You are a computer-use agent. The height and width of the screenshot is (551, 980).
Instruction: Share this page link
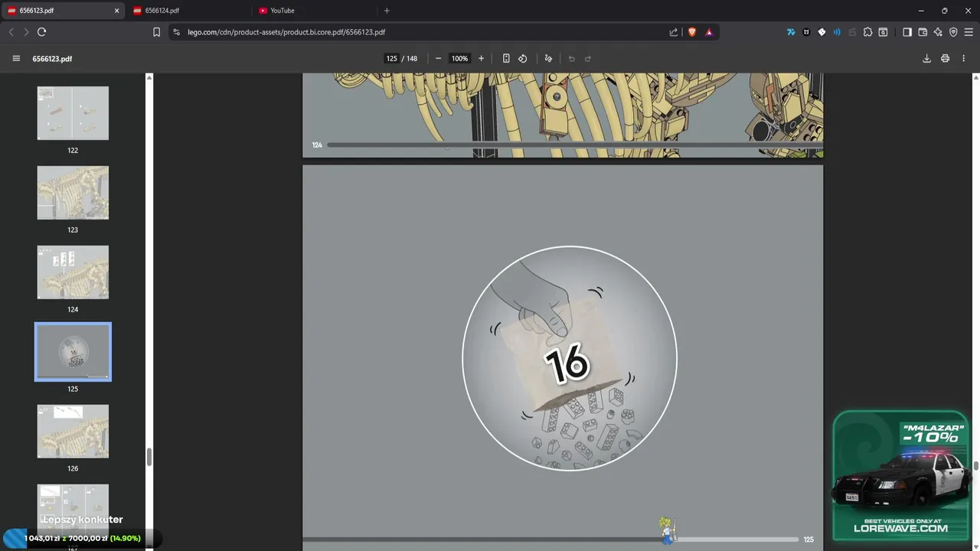[x=674, y=32]
